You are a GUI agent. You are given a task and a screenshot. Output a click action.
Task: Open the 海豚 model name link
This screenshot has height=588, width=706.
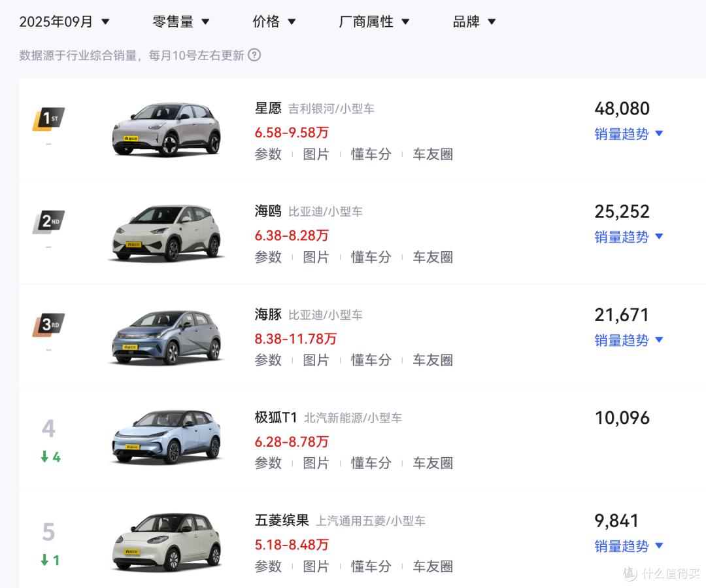pyautogui.click(x=268, y=314)
